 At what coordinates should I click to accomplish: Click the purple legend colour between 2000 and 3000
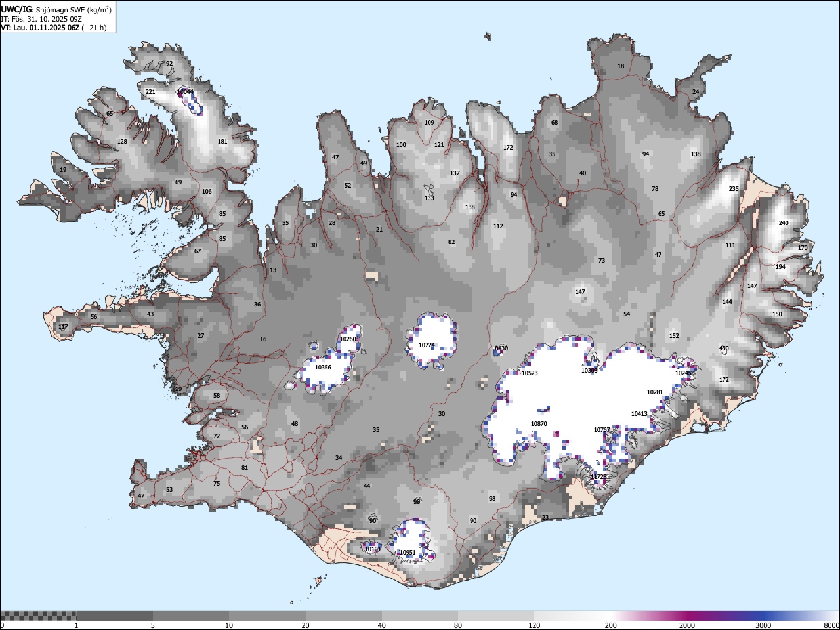[725, 616]
